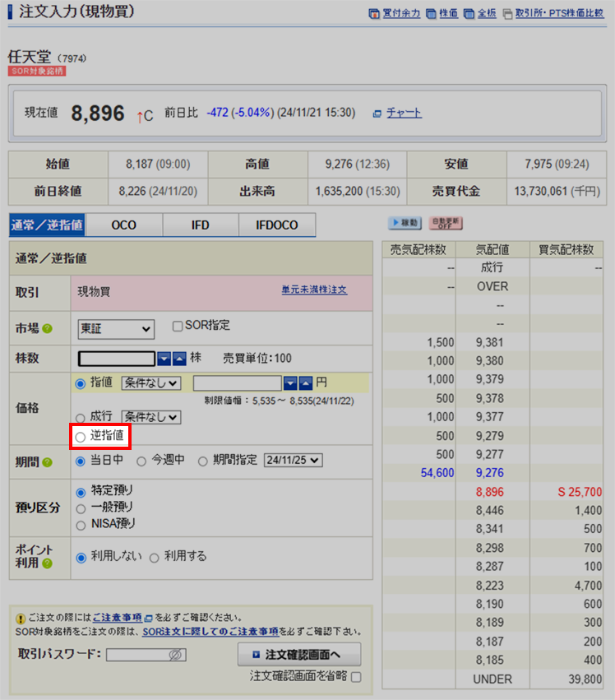Open the 株価 link
The width and height of the screenshot is (615, 700).
[x=449, y=13]
